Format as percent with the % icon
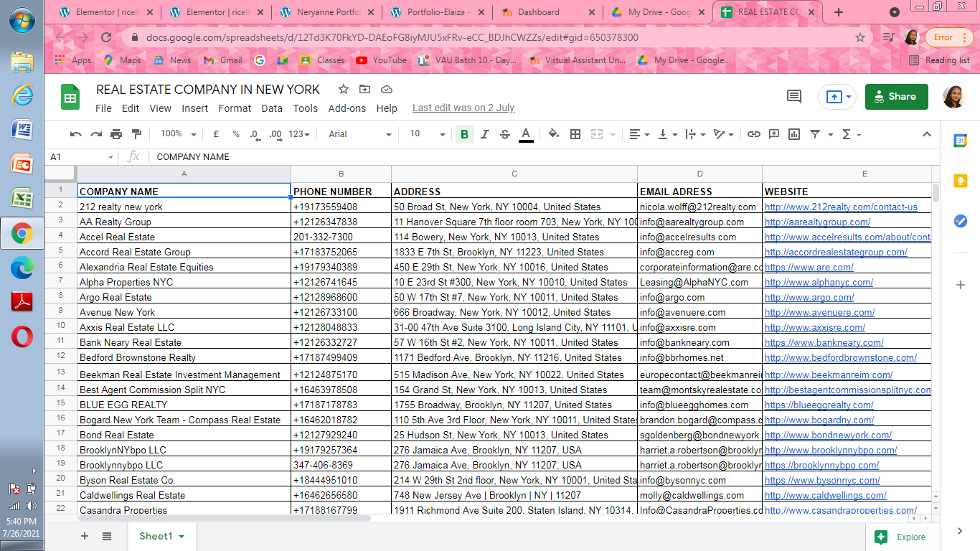The width and height of the screenshot is (980, 551). click(235, 134)
